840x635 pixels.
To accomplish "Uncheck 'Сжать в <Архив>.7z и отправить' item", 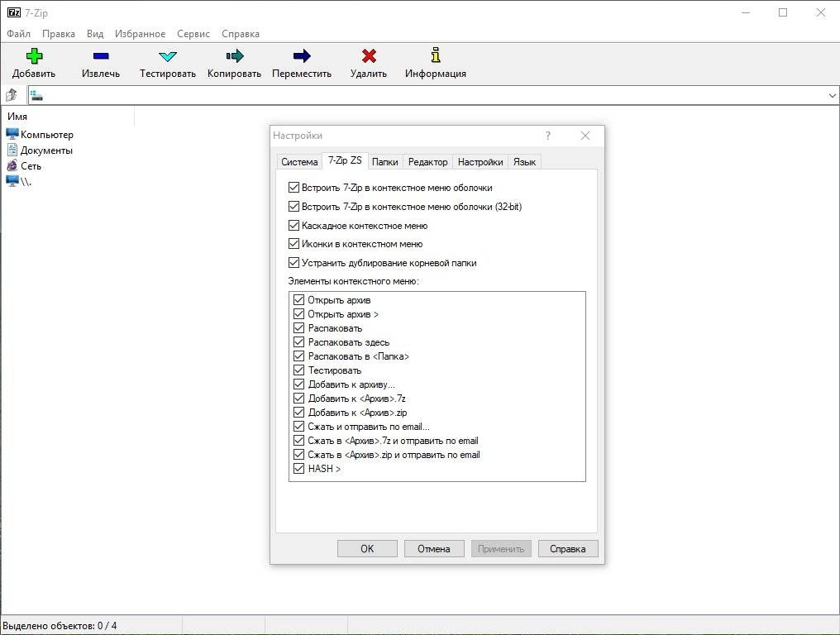I will [299, 441].
